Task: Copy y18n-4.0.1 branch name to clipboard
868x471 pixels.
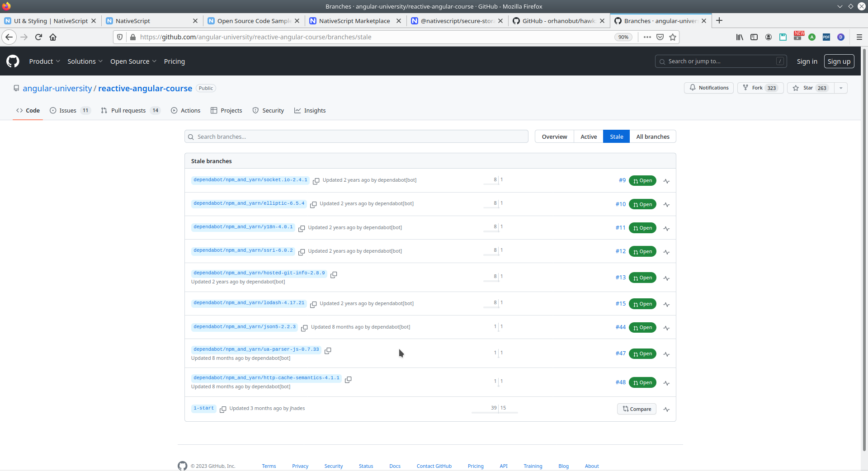Action: coord(302,228)
